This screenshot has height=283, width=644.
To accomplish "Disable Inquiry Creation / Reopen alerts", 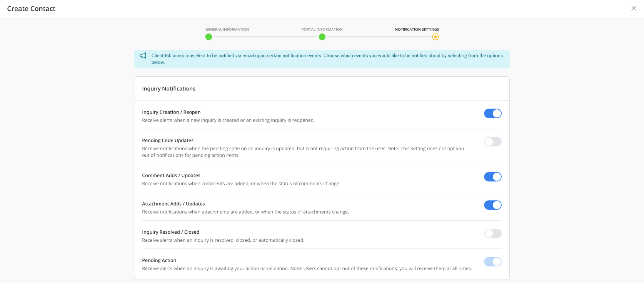I will [492, 114].
